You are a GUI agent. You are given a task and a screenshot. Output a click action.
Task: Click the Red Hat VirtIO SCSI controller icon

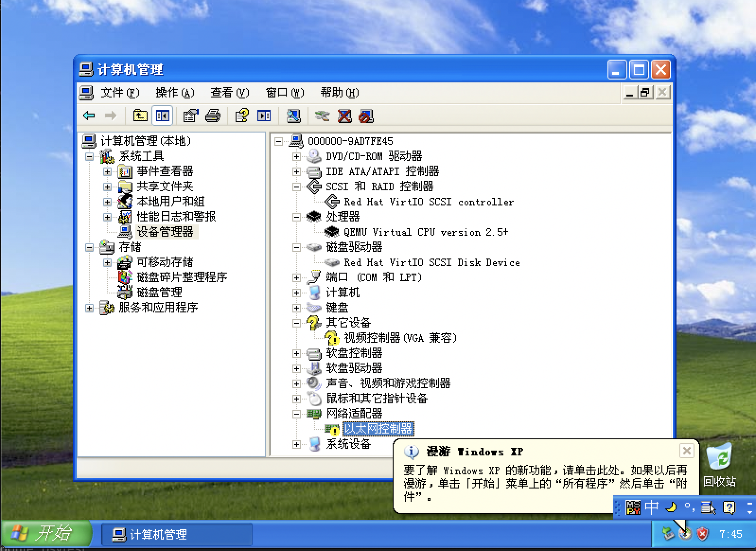(x=332, y=202)
